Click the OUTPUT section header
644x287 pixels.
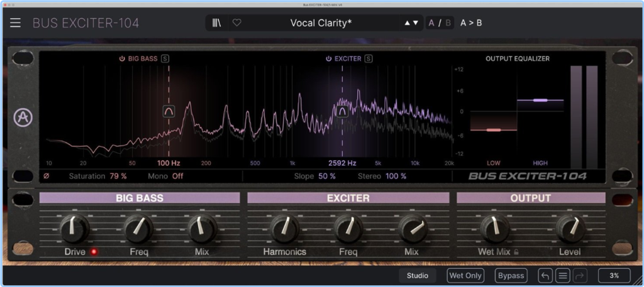531,198
